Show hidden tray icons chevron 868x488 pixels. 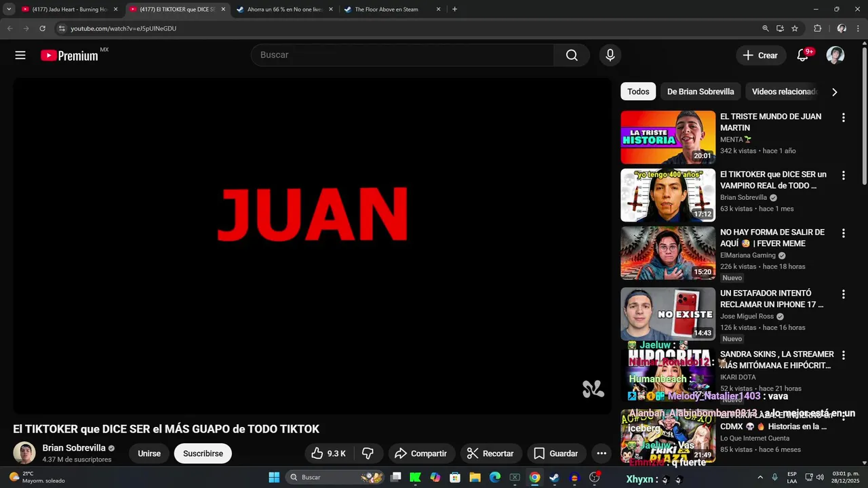point(760,477)
